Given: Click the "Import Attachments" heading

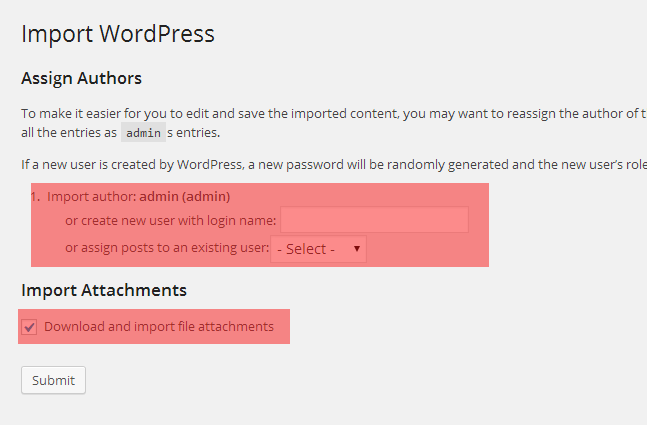Looking at the screenshot, I should point(104,290).
